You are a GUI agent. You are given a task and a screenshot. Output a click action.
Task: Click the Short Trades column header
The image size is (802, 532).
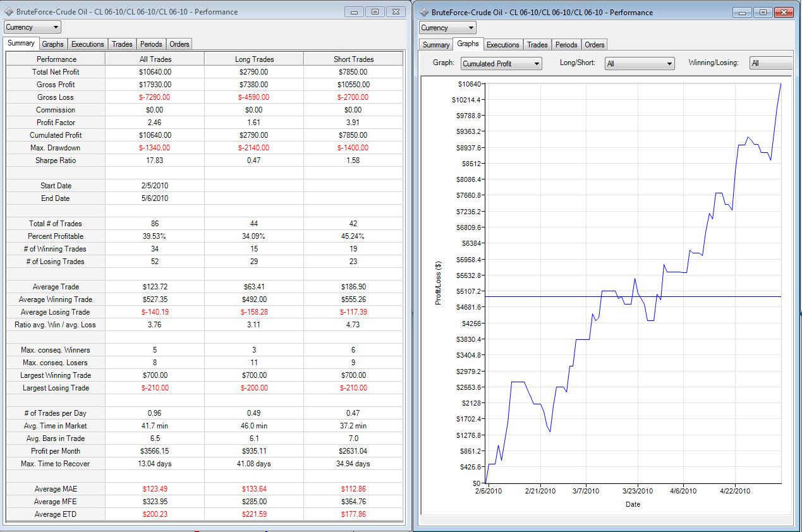(353, 59)
